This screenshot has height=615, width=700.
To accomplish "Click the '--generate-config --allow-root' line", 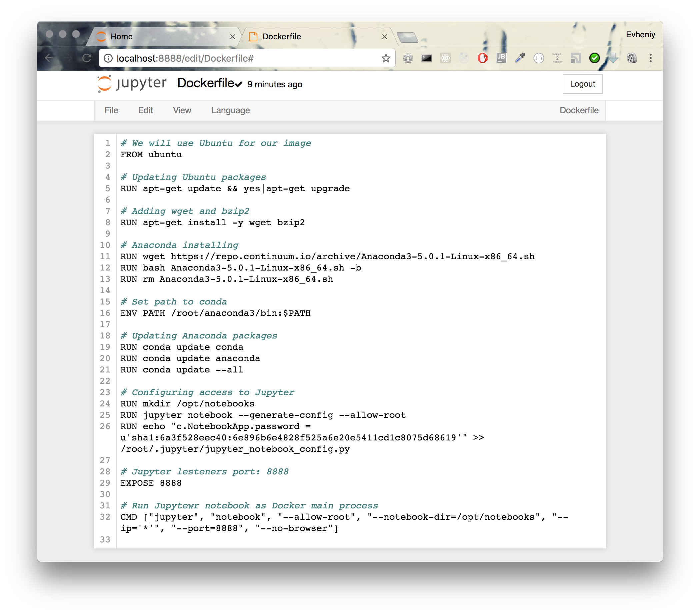I will click(x=263, y=415).
